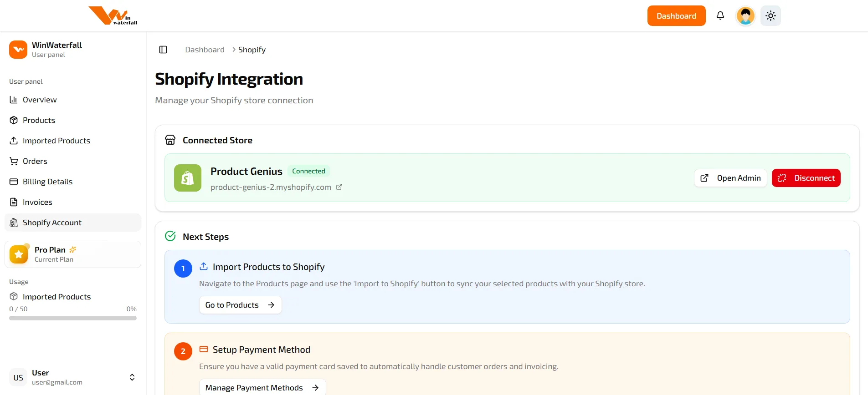Open the user avatar menu

coord(746,16)
